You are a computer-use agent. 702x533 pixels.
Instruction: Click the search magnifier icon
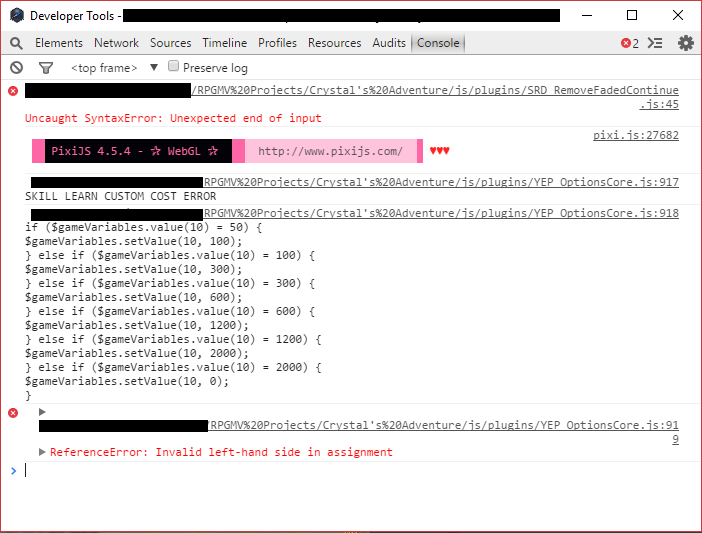(16, 43)
